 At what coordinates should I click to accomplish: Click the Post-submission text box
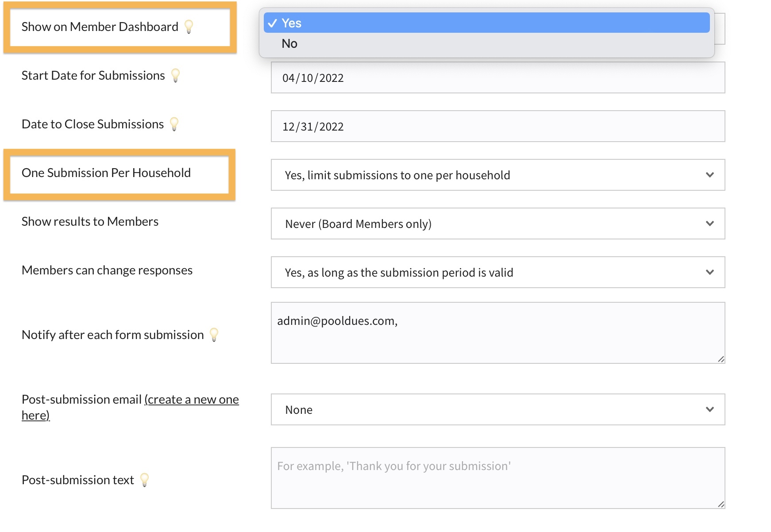click(x=497, y=478)
